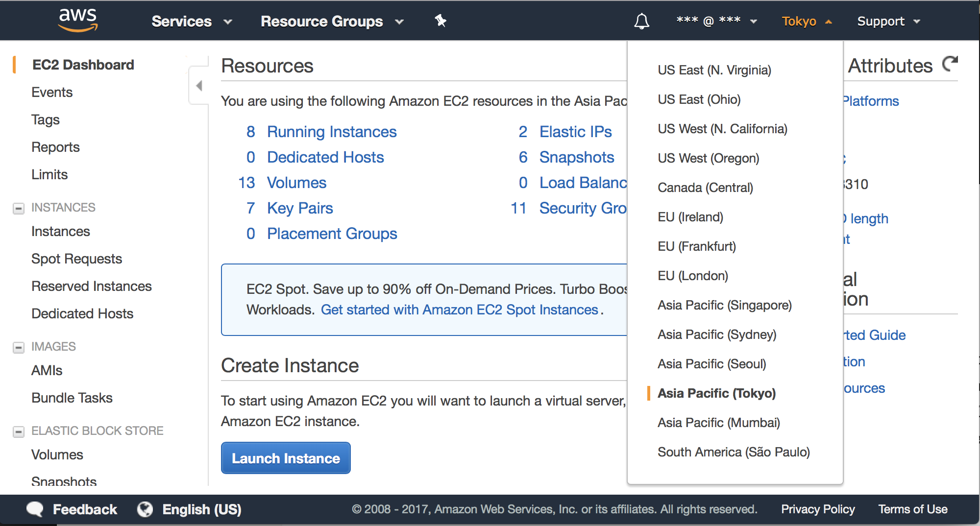Choose EU (Frankfurt) from the region list
The height and width of the screenshot is (526, 980).
click(697, 246)
